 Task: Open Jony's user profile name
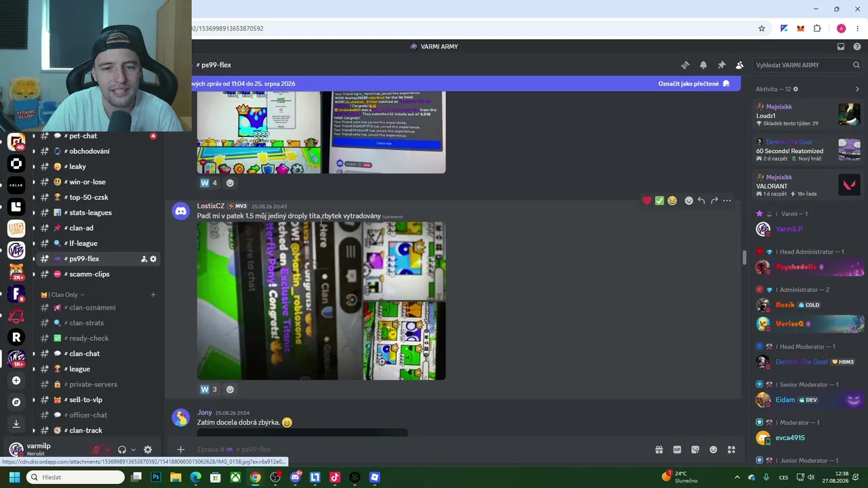(205, 412)
